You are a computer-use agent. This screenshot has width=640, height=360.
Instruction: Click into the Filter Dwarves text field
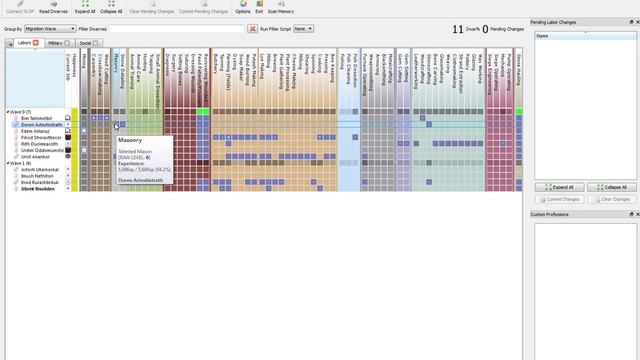[x=177, y=29]
